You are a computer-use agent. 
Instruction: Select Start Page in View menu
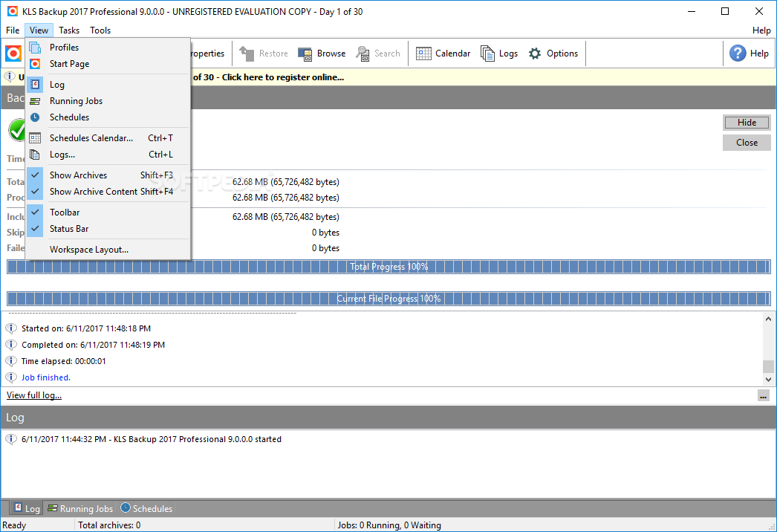(x=108, y=63)
